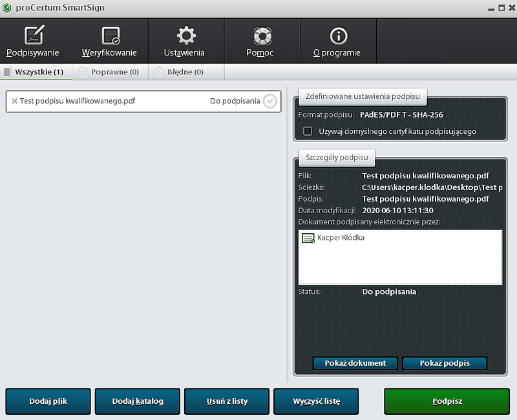Click the Pokaż podpis button
Screen dimensions: 517x420
pyautogui.click(x=445, y=363)
